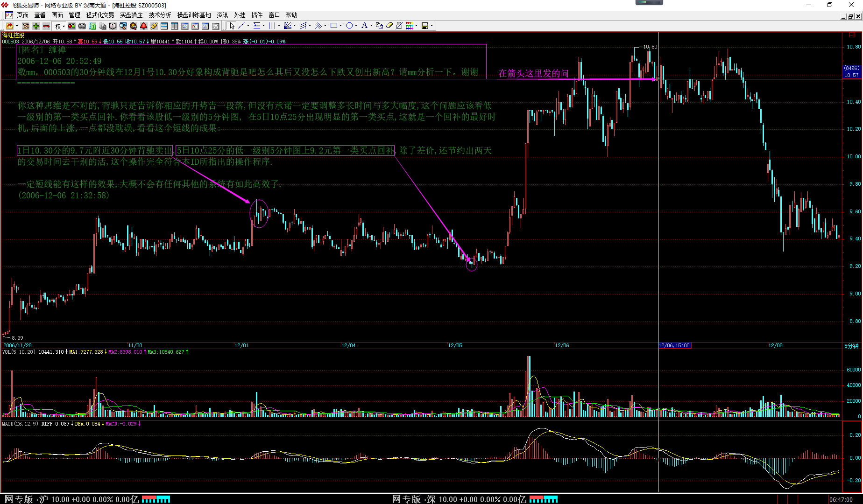
Task: Expand the rectangle shape tool dropdown arrow
Action: point(341,26)
